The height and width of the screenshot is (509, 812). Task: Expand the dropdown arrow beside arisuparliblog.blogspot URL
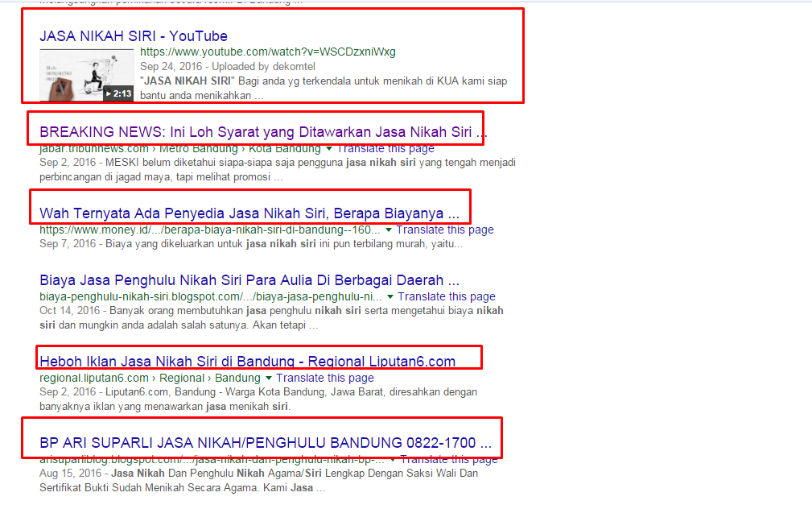(x=393, y=460)
